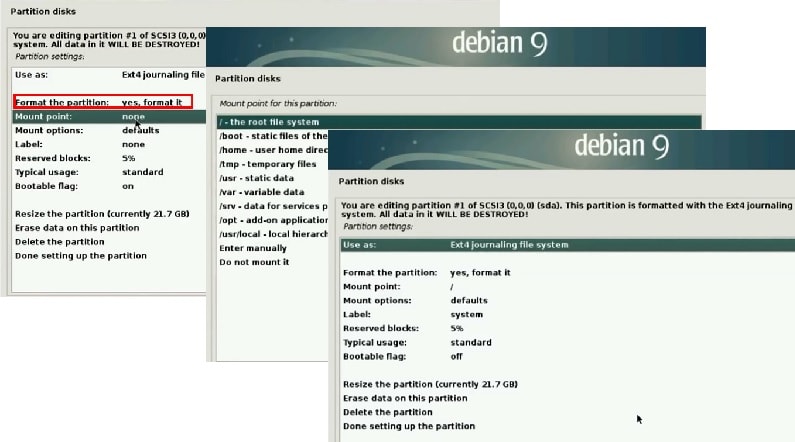Select 'Bootable flag: off' row in front window
The image size is (795, 442).
click(568, 356)
